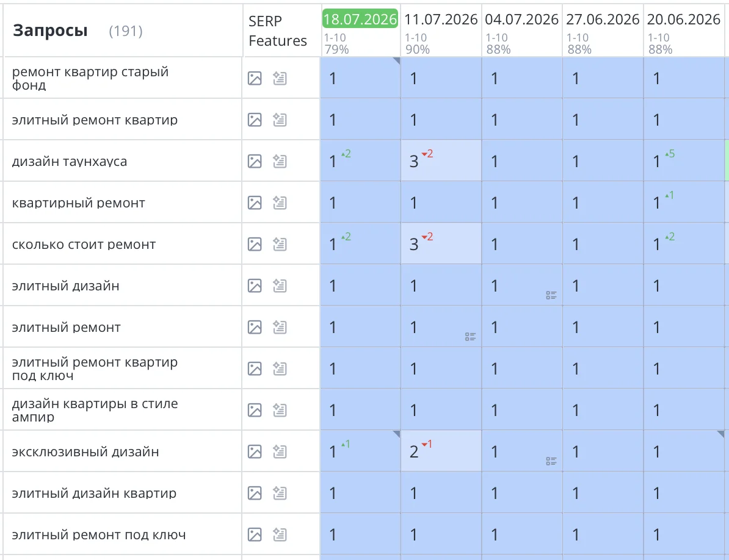Viewport: 729px width, 560px height.
Task: Click list icon in «элитный дизайн» 04.07.2026 cell
Action: click(551, 295)
